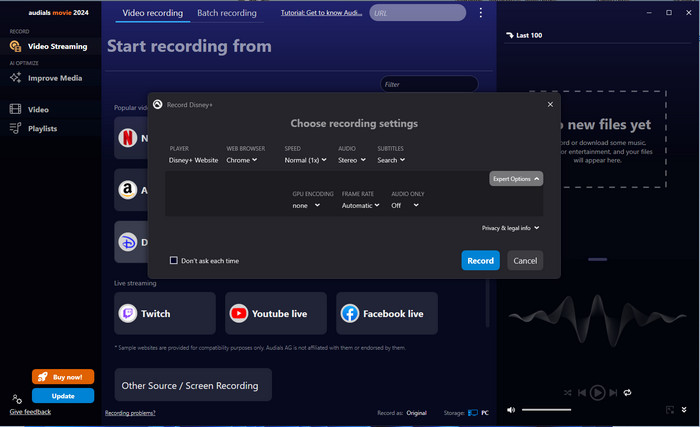Click the Audials logo in dialog title
Screen dimensions: 700x427
click(158, 105)
